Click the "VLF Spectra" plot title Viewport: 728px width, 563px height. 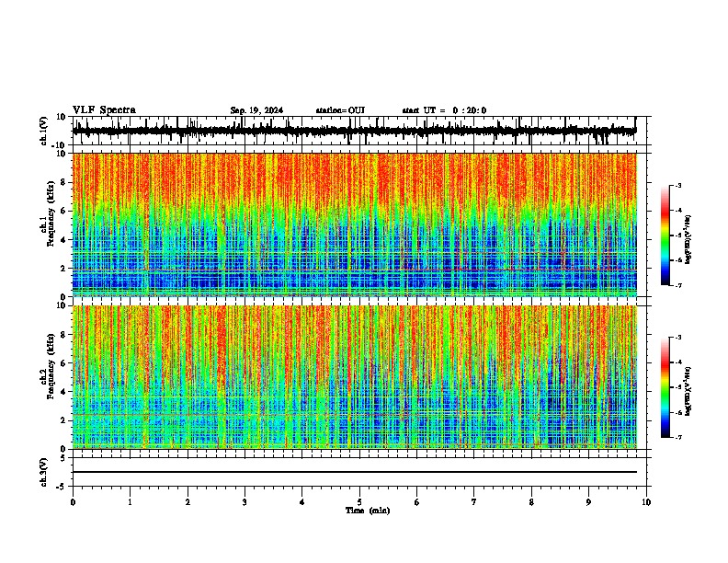104,109
